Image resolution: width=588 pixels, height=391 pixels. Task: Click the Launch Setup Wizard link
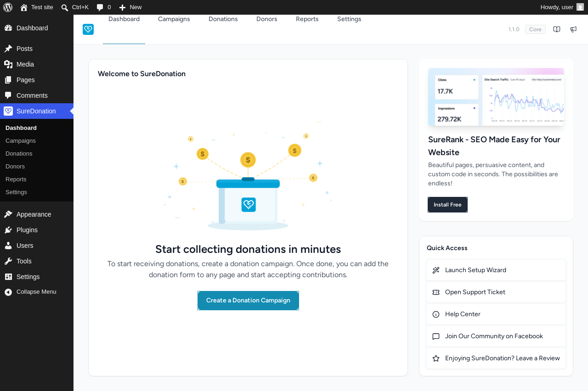tap(496, 270)
